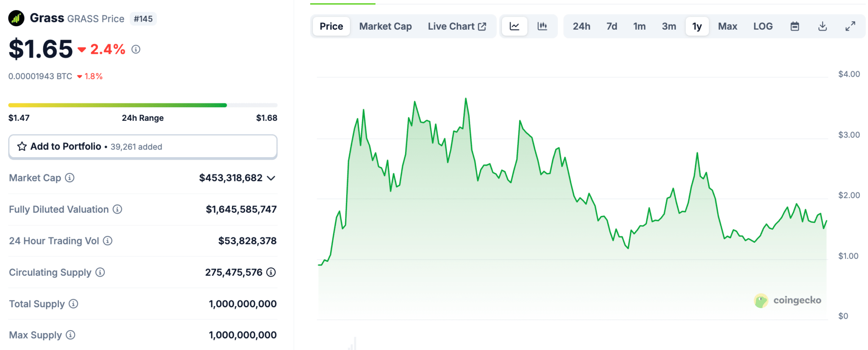
Task: Click the $53,828,378 trading volume value
Action: coord(248,241)
